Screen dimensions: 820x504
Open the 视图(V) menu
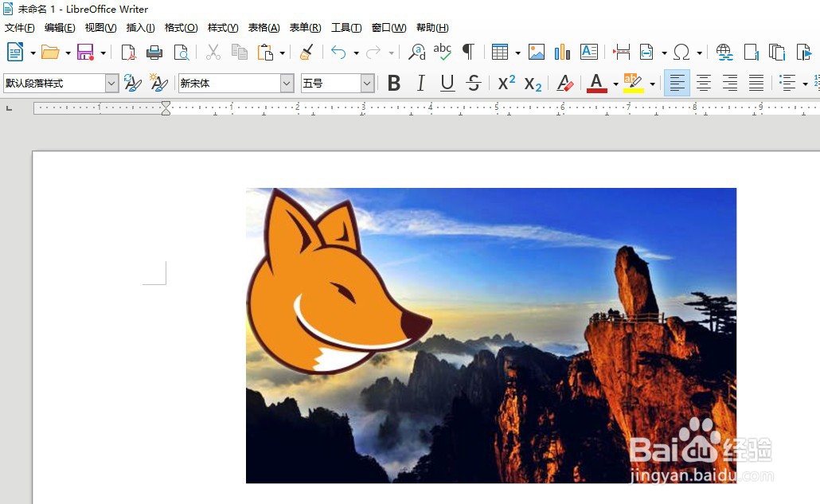coord(100,28)
